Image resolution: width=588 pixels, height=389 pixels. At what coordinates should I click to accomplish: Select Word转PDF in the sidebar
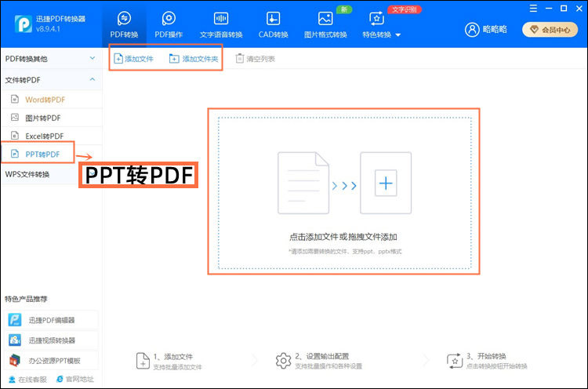coord(51,100)
